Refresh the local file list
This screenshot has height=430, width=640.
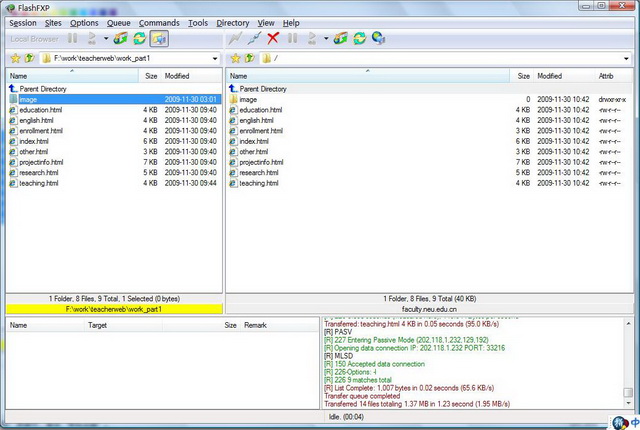140,39
